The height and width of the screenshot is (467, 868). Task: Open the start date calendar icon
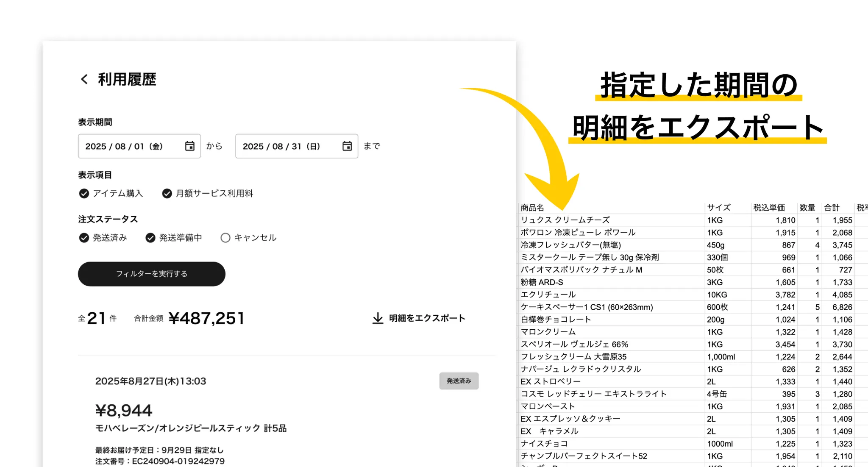(x=189, y=146)
